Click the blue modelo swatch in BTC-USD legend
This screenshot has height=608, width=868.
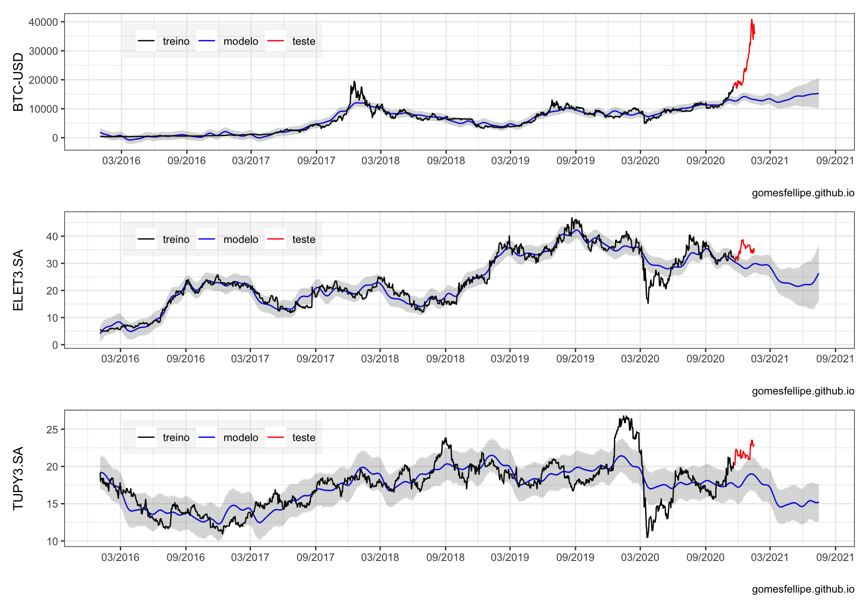point(207,41)
